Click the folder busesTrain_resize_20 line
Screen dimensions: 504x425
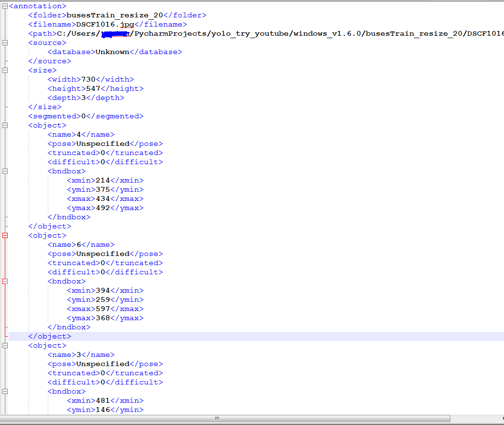tap(117, 15)
